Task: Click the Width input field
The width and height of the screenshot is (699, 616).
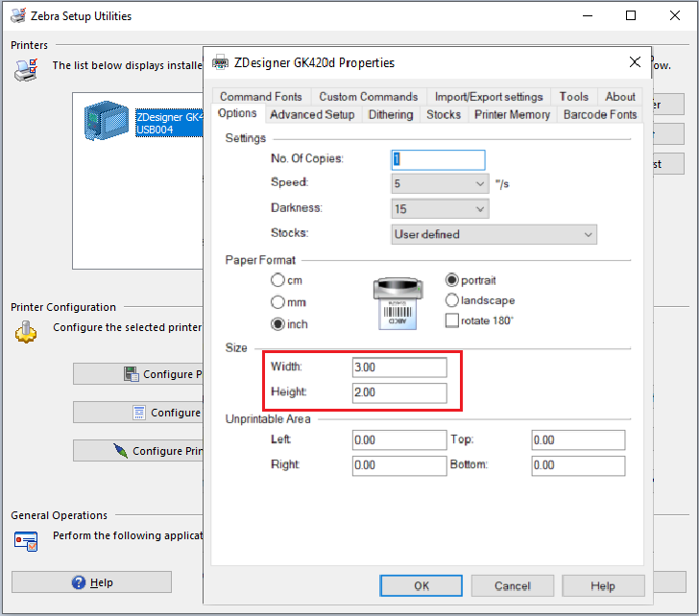Action: [398, 367]
